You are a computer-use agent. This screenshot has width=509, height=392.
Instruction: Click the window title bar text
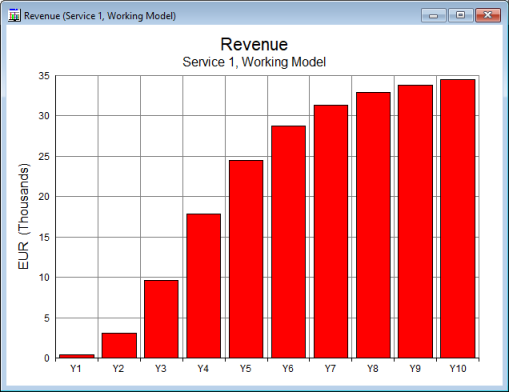pyautogui.click(x=100, y=16)
